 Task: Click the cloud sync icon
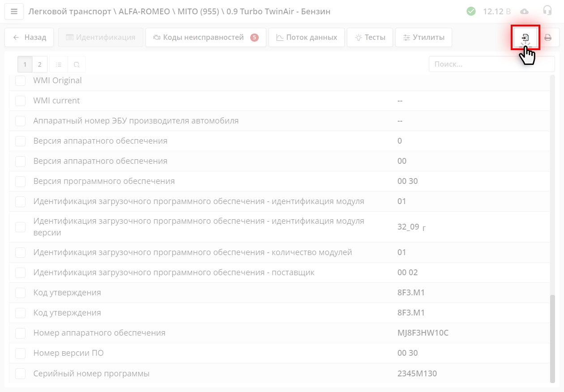[525, 11]
